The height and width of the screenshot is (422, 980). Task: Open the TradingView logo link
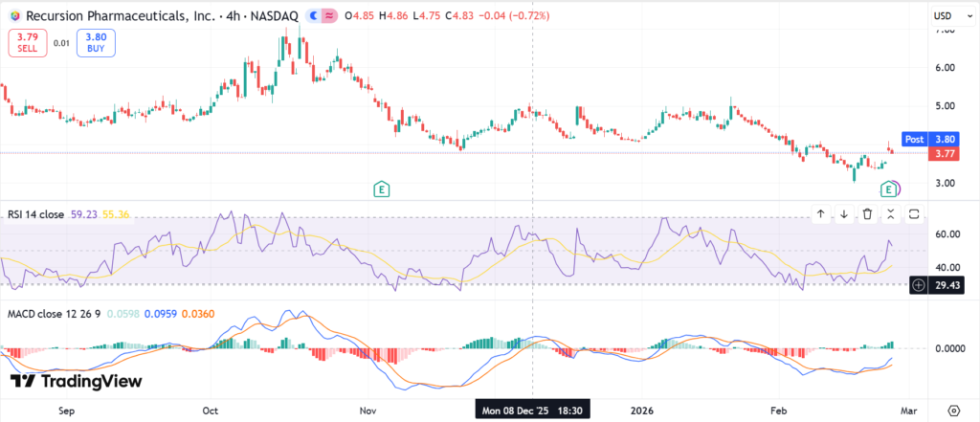tap(76, 381)
